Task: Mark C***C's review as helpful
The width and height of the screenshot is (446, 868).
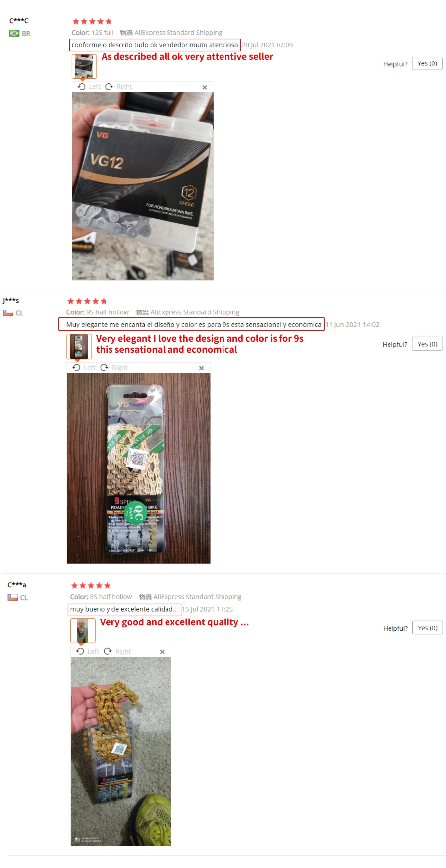Action: 427,63
